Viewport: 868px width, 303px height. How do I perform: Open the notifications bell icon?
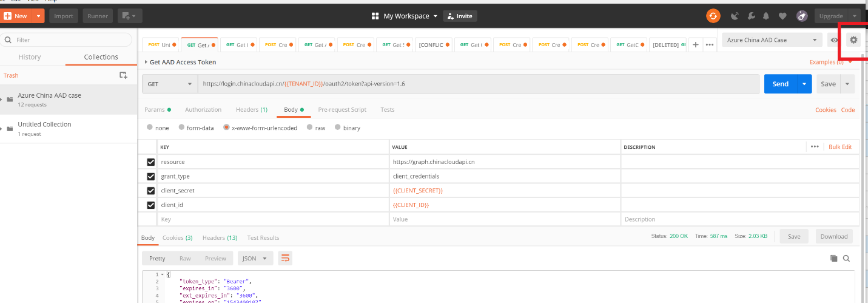coord(767,16)
